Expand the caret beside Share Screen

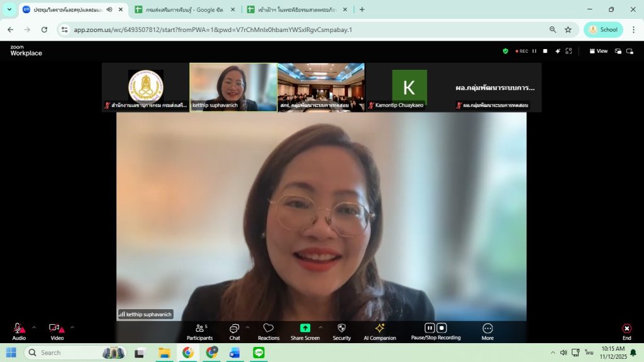point(320,327)
